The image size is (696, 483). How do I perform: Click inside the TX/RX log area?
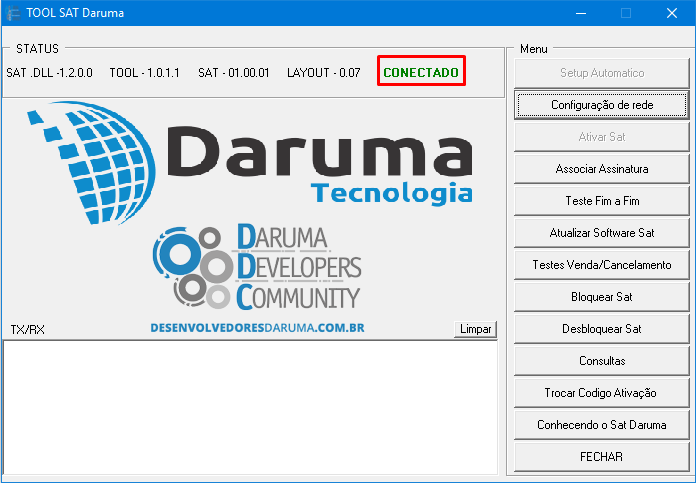click(250, 408)
